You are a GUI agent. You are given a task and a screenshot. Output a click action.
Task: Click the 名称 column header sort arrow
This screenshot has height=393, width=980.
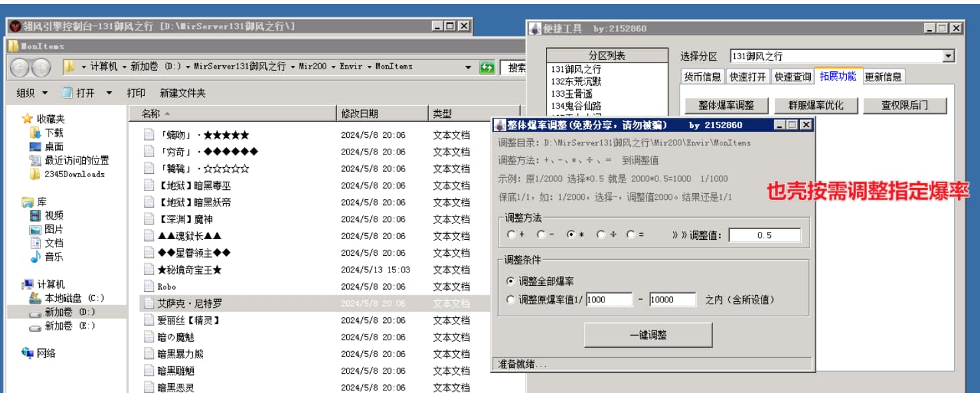click(x=167, y=114)
